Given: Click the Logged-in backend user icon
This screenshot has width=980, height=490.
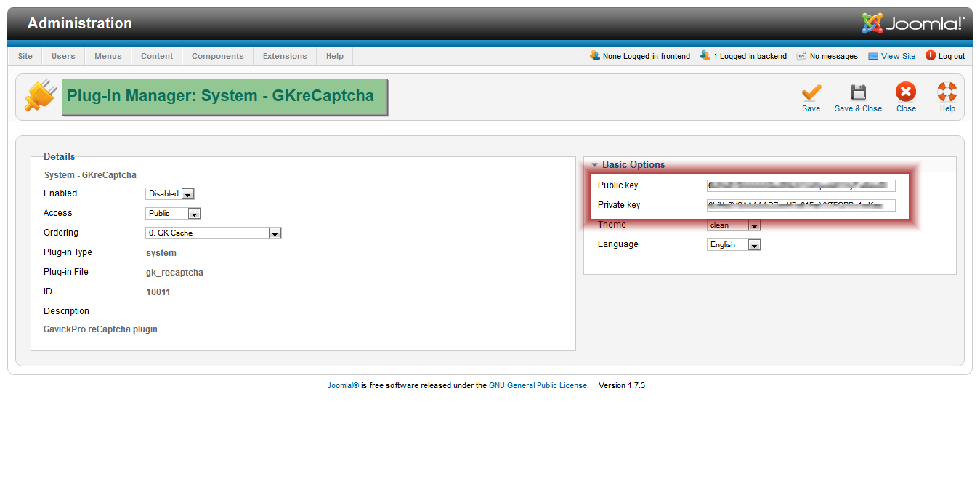Looking at the screenshot, I should pyautogui.click(x=705, y=55).
